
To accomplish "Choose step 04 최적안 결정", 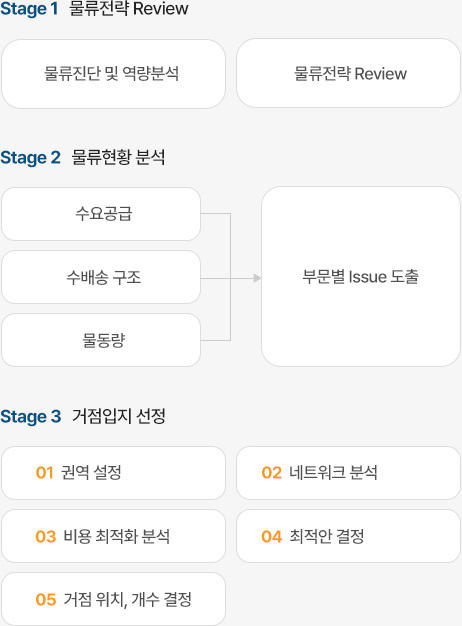I will (348, 536).
